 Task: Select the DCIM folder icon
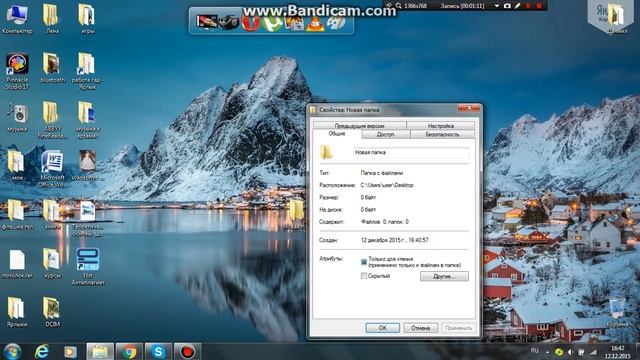coord(52,312)
